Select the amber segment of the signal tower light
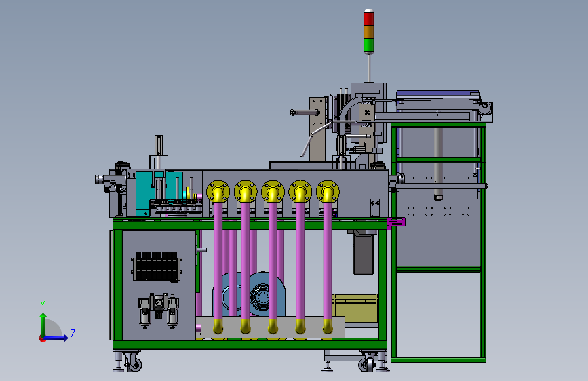 coord(369,32)
